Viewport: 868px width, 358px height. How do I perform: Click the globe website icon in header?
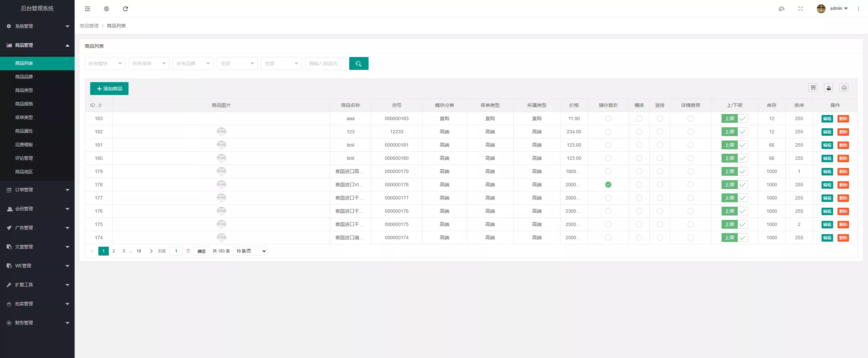click(x=106, y=9)
